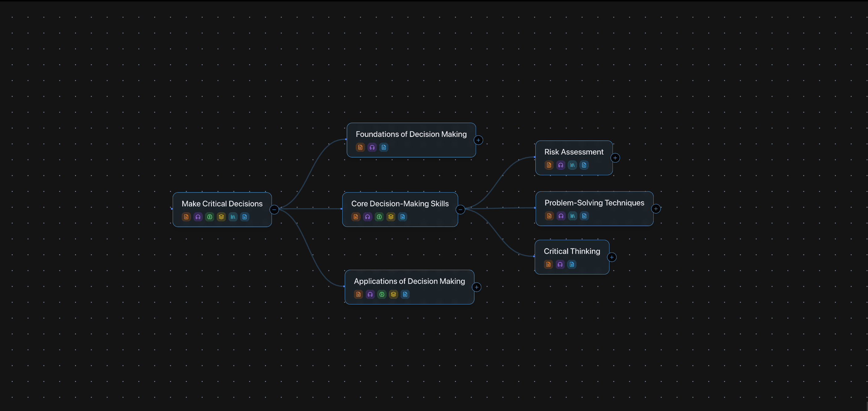The height and width of the screenshot is (411, 868).
Task: Click yellow layers icon on Applications of Decision Making
Action: pos(394,294)
